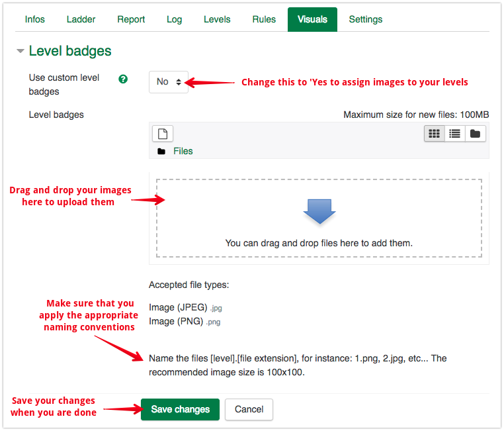Switch file manager to list details view
The height and width of the screenshot is (431, 504).
(454, 133)
